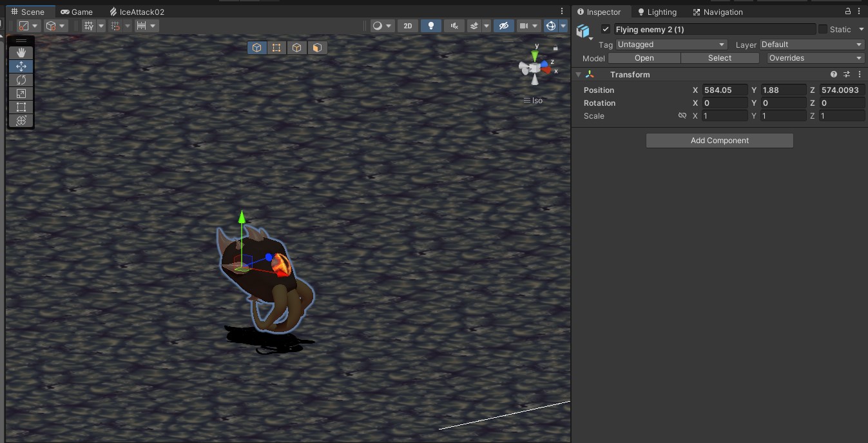Image resolution: width=868 pixels, height=443 pixels.
Task: Click the Position X input field
Action: tap(724, 90)
